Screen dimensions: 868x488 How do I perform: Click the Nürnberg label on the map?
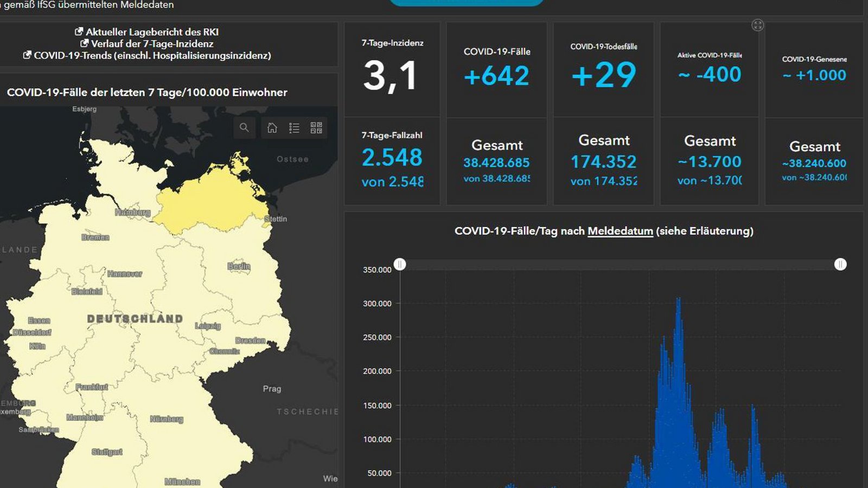point(167,419)
